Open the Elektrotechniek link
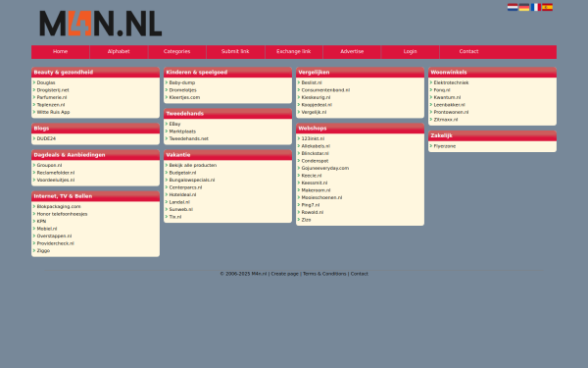588x368 pixels. point(451,82)
